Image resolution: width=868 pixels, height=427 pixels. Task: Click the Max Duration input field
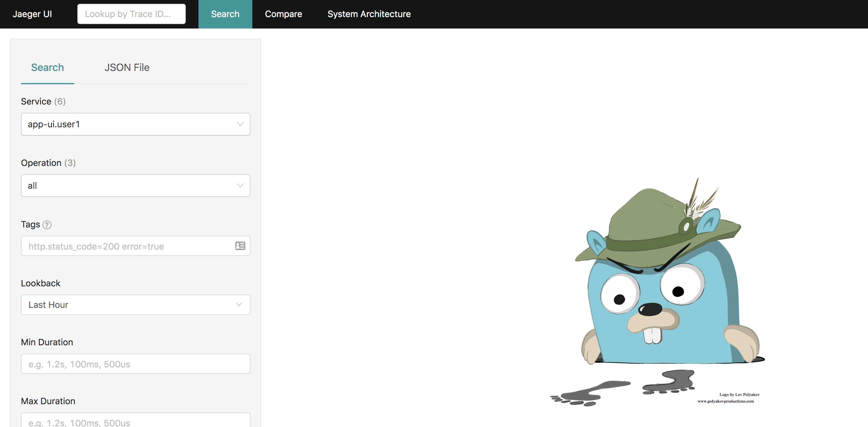pyautogui.click(x=135, y=420)
